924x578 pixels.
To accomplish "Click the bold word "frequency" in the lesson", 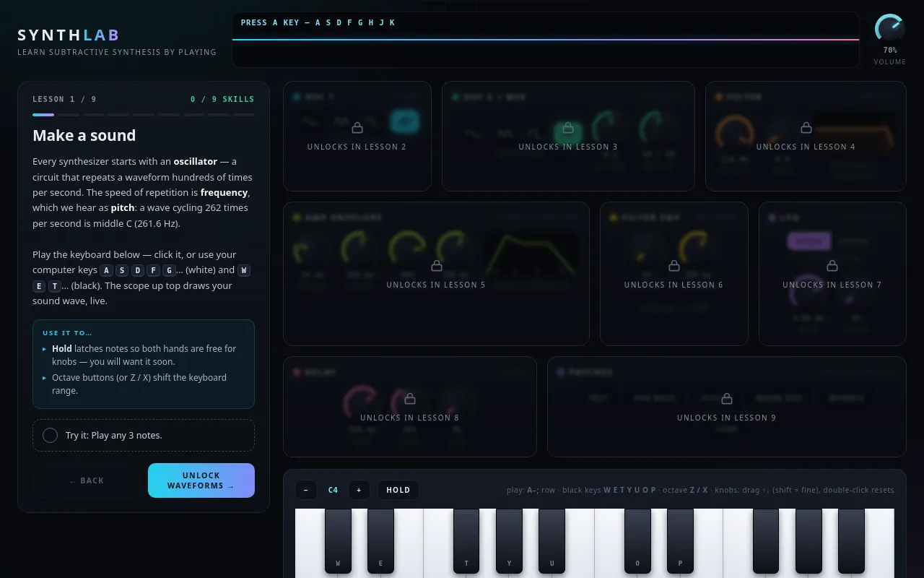I will point(225,193).
